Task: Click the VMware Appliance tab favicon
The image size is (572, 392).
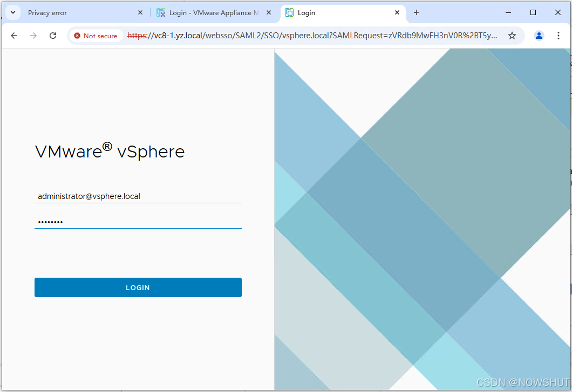Action: [161, 12]
